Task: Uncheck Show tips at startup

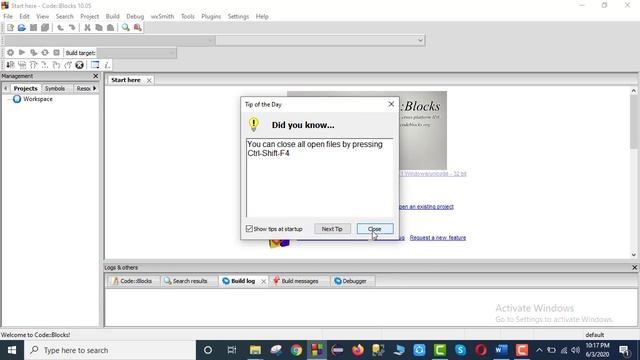Action: click(x=249, y=229)
